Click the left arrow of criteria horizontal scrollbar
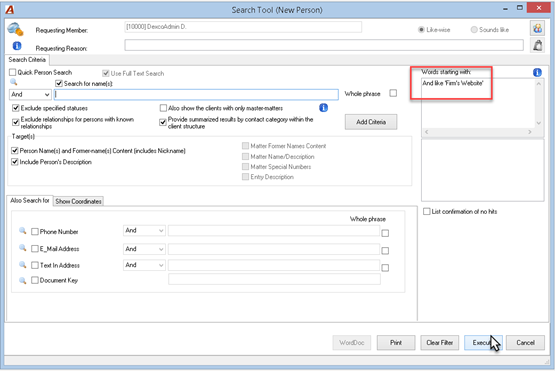The image size is (555, 371). 427,132
